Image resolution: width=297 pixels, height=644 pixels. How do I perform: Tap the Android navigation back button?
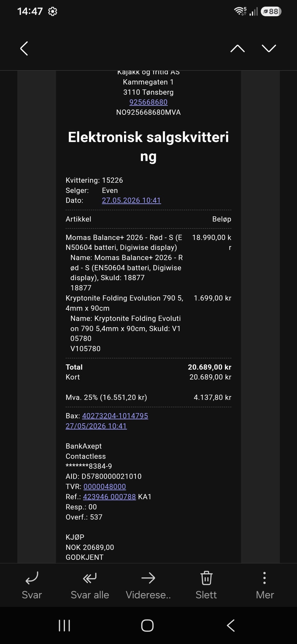[231, 625]
